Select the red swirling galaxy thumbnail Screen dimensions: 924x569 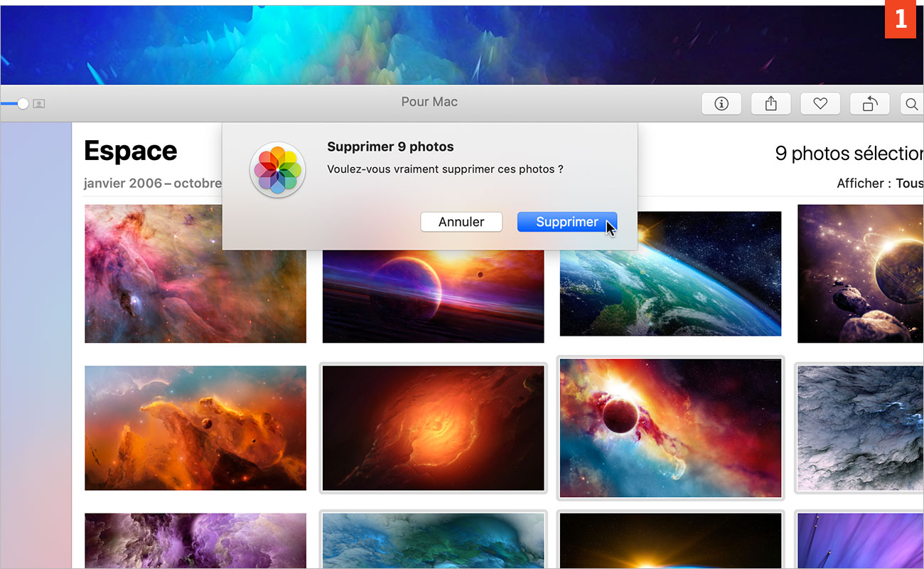pyautogui.click(x=433, y=428)
